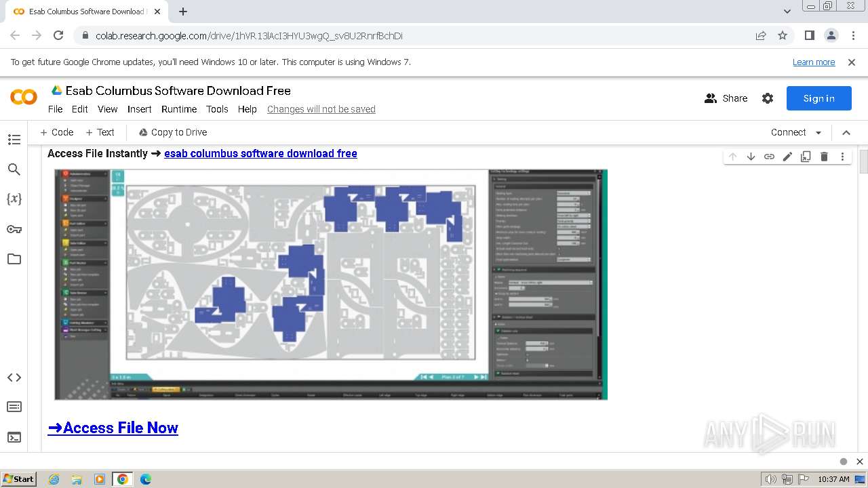Open more cell actions menu
The height and width of the screenshot is (488, 868).
point(842,157)
